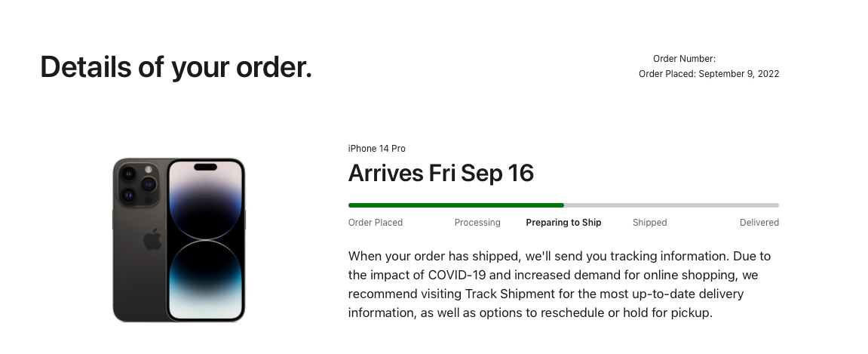Click the Dynamic Island on the iPhone screen
Screen dimensions: 868x354
click(205, 167)
